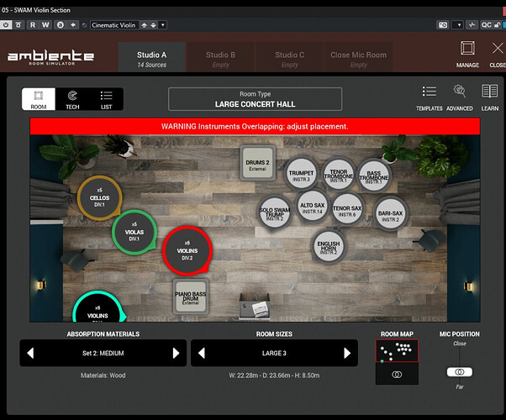Toggle Read automation R button
Screen dimensions: 506x420
(33, 25)
